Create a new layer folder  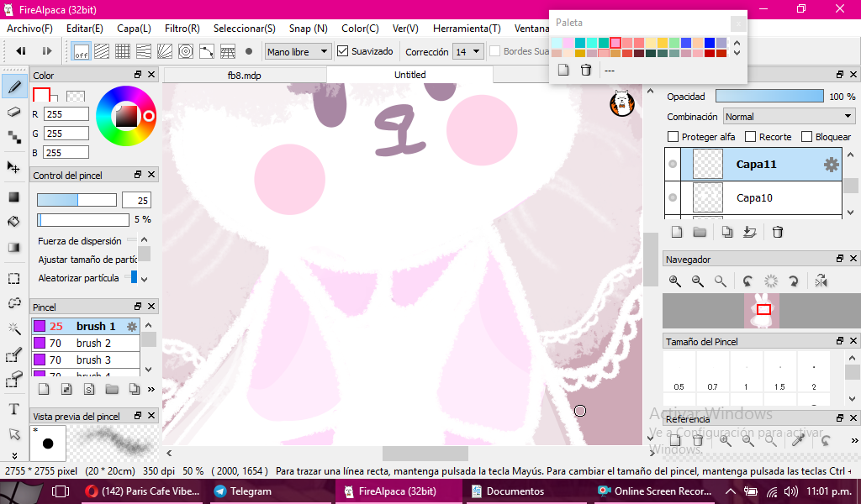click(700, 233)
